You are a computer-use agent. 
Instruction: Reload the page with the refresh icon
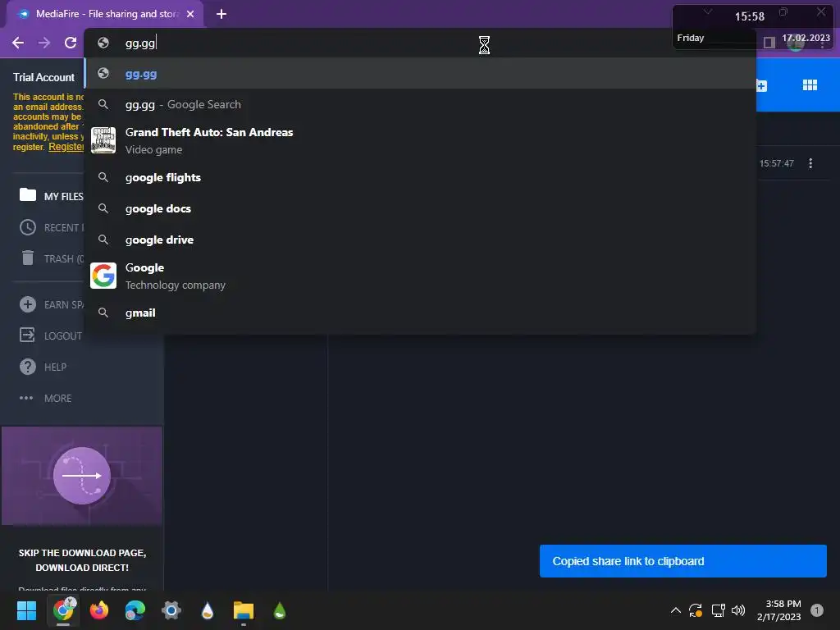click(71, 43)
